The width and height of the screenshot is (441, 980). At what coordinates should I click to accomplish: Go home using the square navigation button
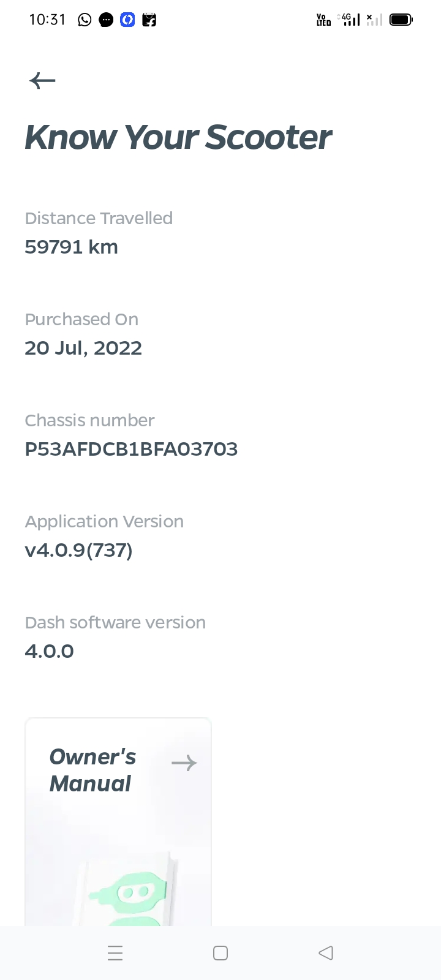pos(221,953)
